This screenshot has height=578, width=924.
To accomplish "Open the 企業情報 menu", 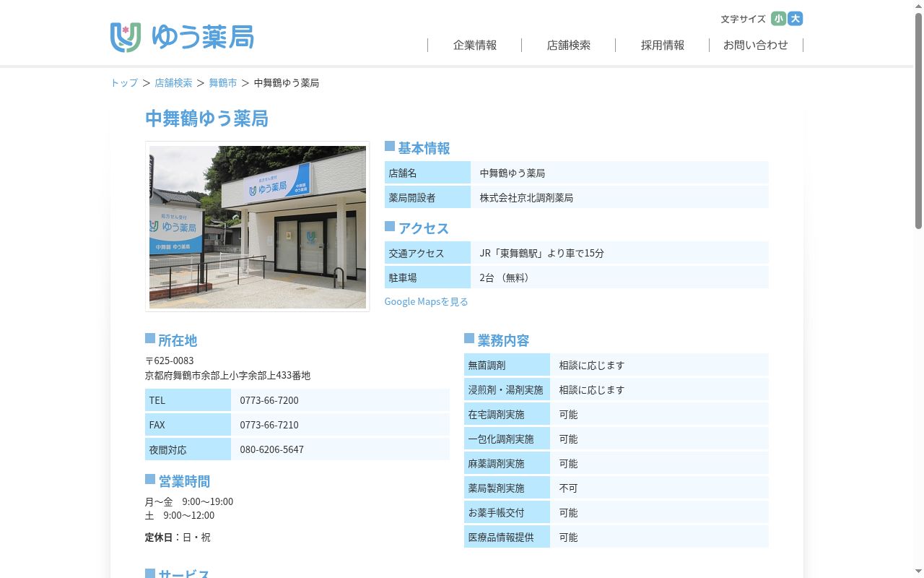I will (475, 45).
